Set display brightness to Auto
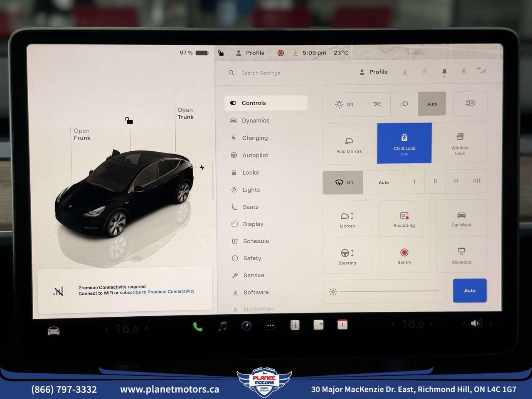The width and height of the screenshot is (532, 399). (470, 290)
